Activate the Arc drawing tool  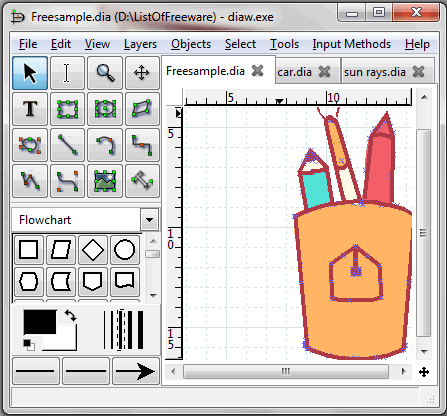(105, 145)
